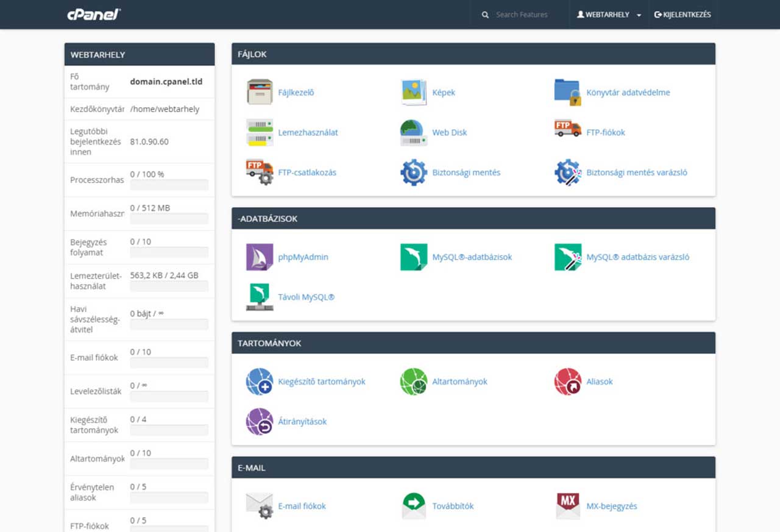Collapse the FÁJLOK section header
Screen dimensions: 780x532
coord(473,54)
